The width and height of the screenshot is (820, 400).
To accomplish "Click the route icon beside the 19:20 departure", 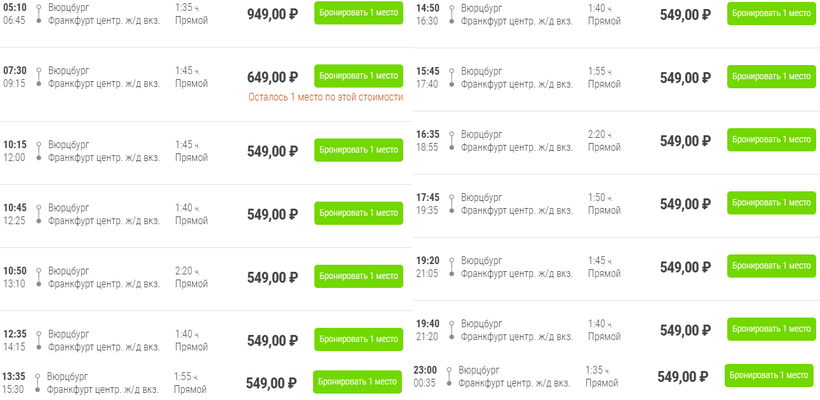I will click(451, 266).
